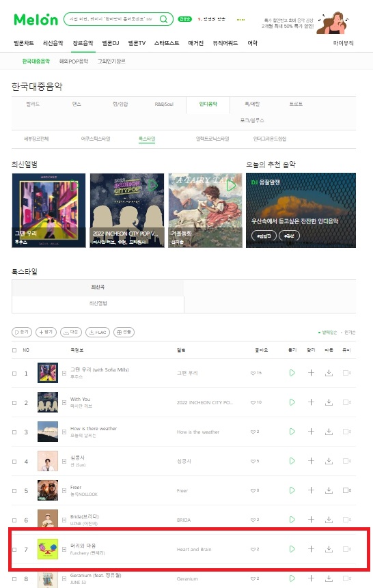Focus the search input field

112,19
